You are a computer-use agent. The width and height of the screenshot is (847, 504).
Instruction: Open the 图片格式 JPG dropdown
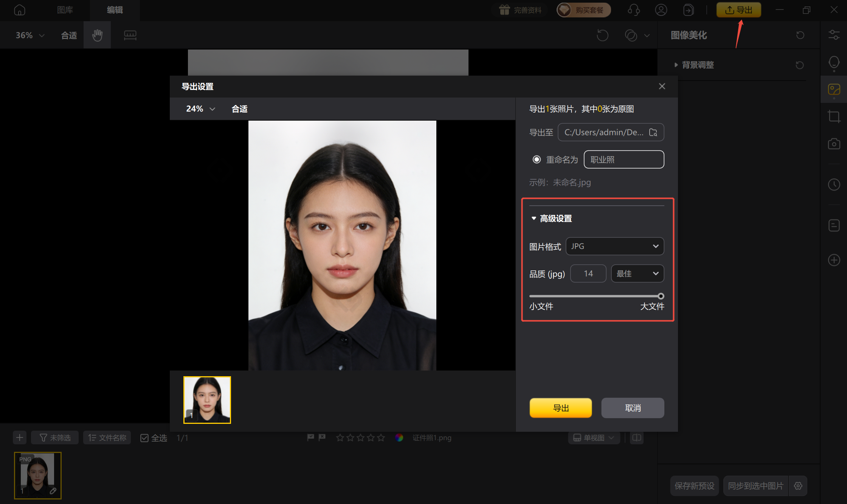pyautogui.click(x=614, y=246)
